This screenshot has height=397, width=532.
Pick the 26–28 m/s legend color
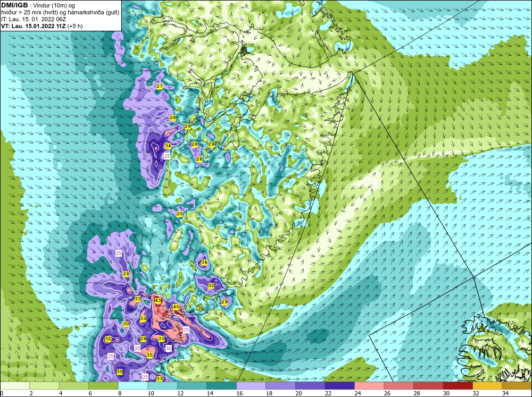[398, 386]
